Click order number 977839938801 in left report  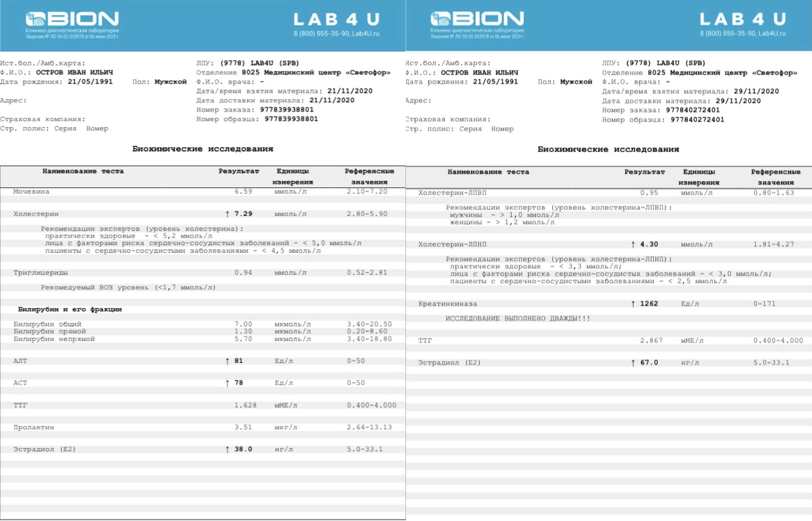(x=287, y=109)
